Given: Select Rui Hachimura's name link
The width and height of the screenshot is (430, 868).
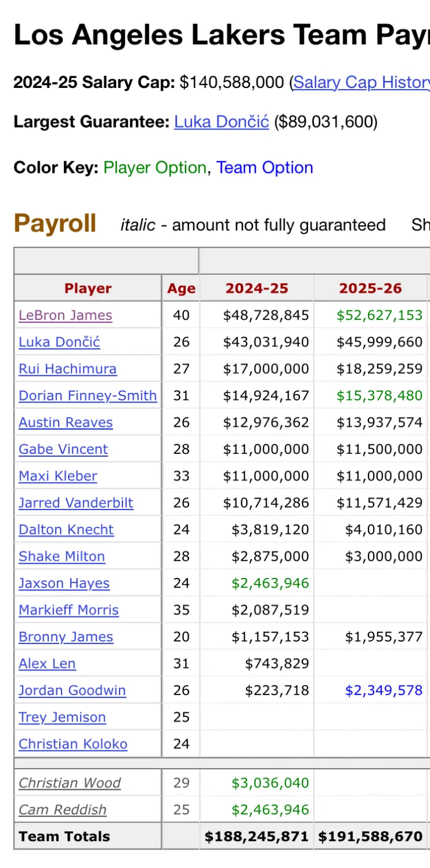Looking at the screenshot, I should [x=67, y=369].
